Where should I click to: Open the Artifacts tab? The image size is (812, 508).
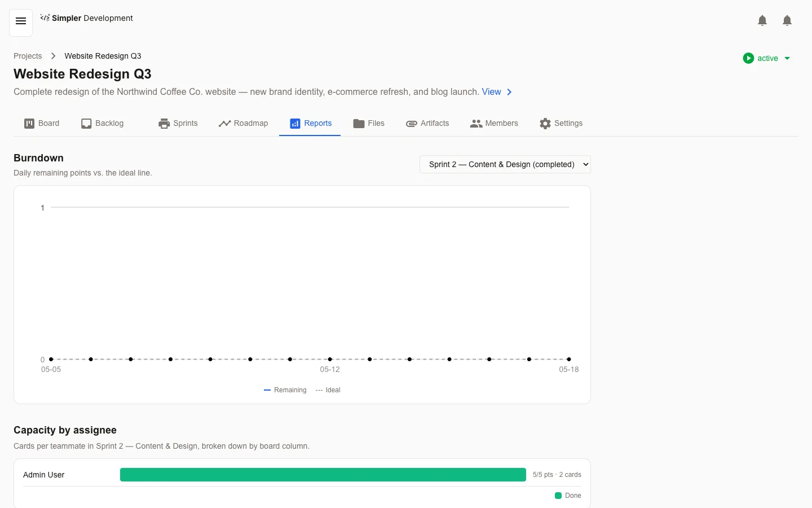427,124
